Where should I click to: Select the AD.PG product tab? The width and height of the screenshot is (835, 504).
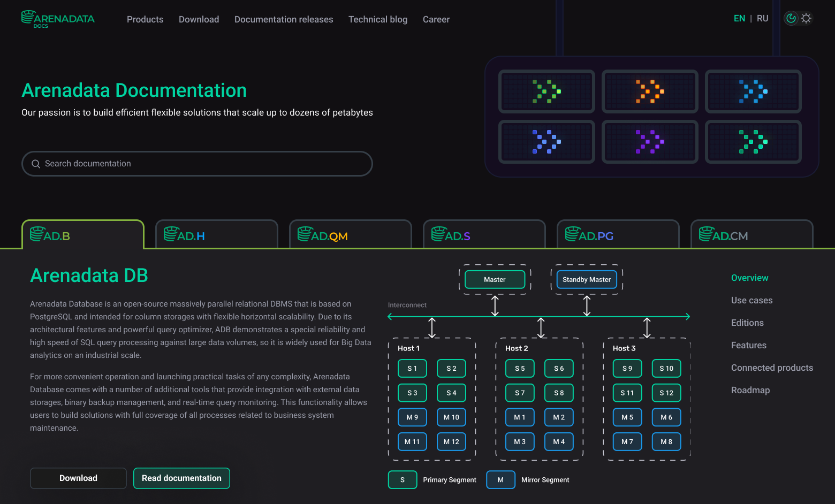click(x=618, y=234)
